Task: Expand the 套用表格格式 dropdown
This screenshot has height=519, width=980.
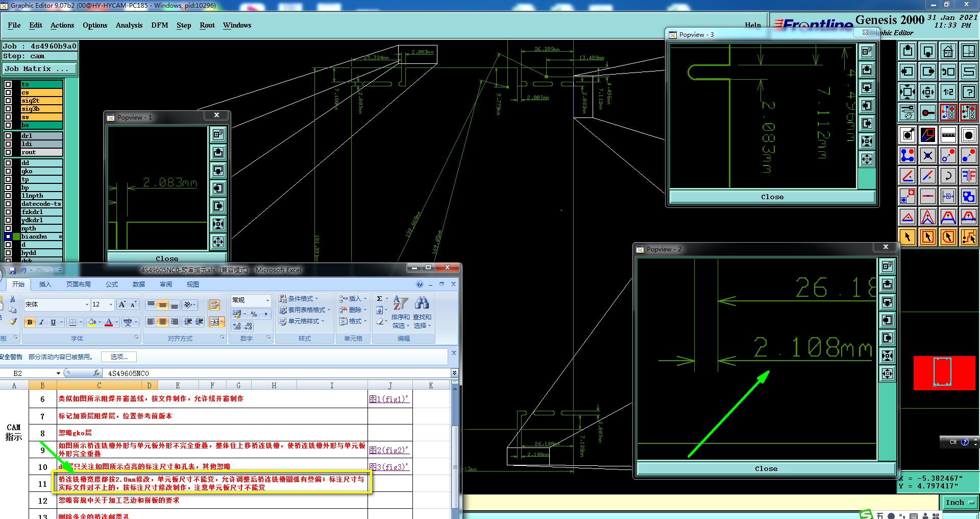Action: click(305, 310)
